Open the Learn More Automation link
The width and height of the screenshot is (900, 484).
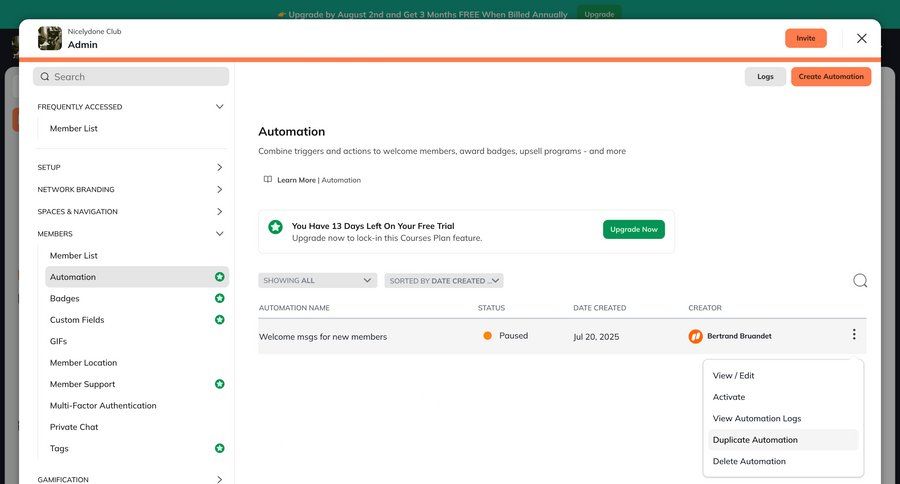tap(319, 180)
